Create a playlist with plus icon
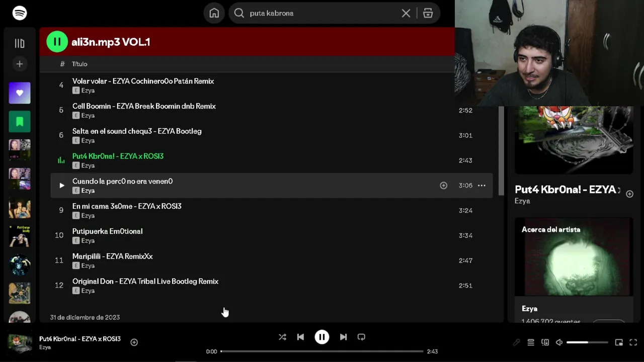Viewport: 644px width, 362px height. pos(20,64)
